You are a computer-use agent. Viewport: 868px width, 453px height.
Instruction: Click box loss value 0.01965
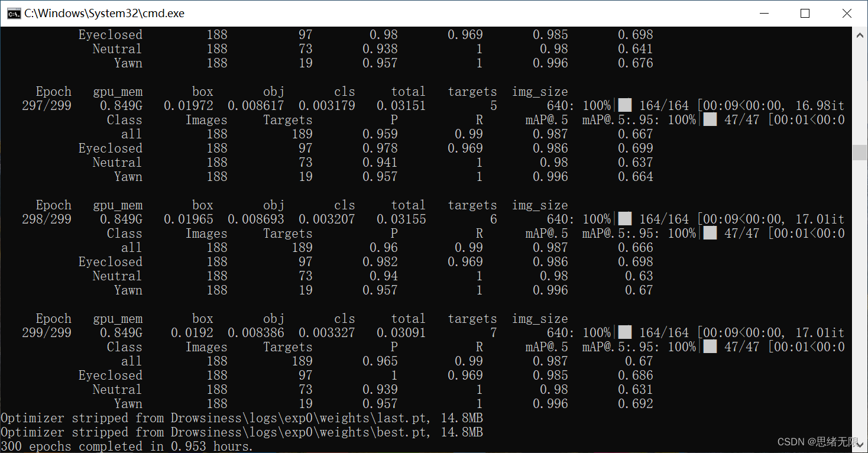(x=189, y=219)
